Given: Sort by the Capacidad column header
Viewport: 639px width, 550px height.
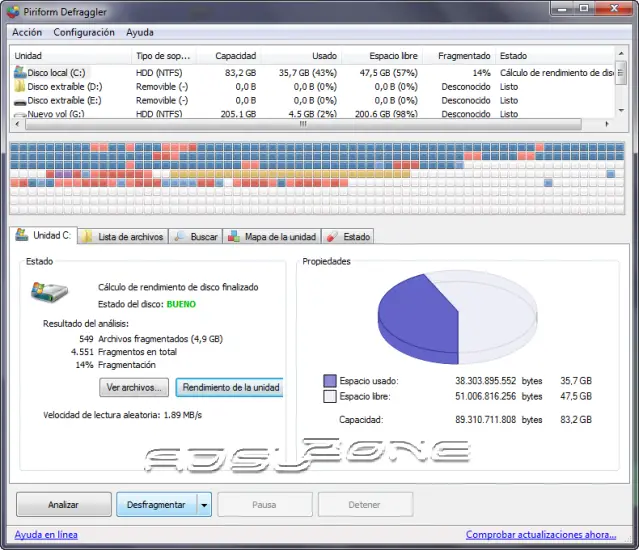Looking at the screenshot, I should [228, 56].
